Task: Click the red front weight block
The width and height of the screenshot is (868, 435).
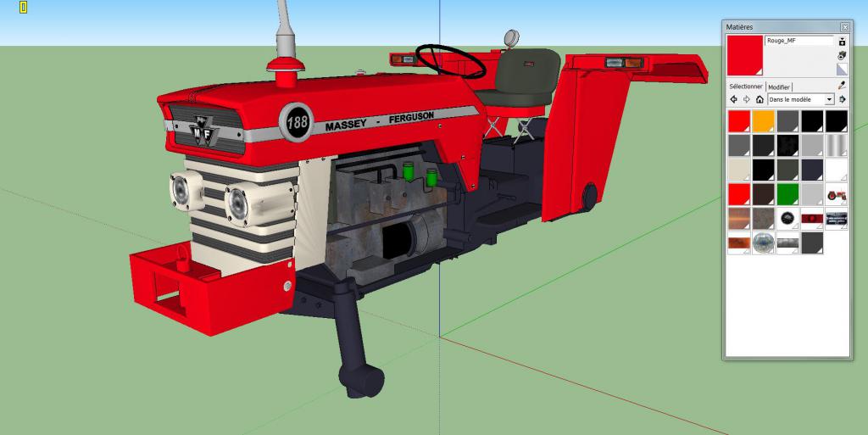Action: click(x=212, y=287)
